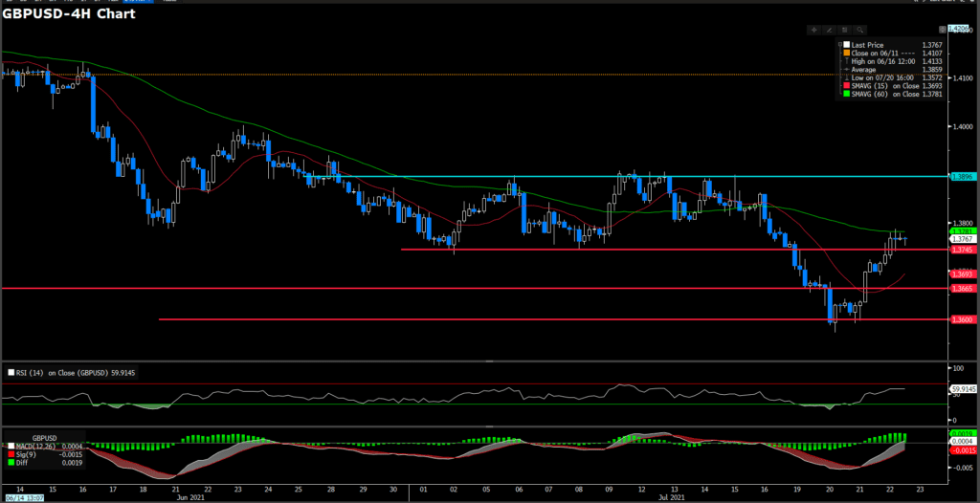Click the High on 06/16 marker icon
The image size is (980, 503).
(846, 61)
